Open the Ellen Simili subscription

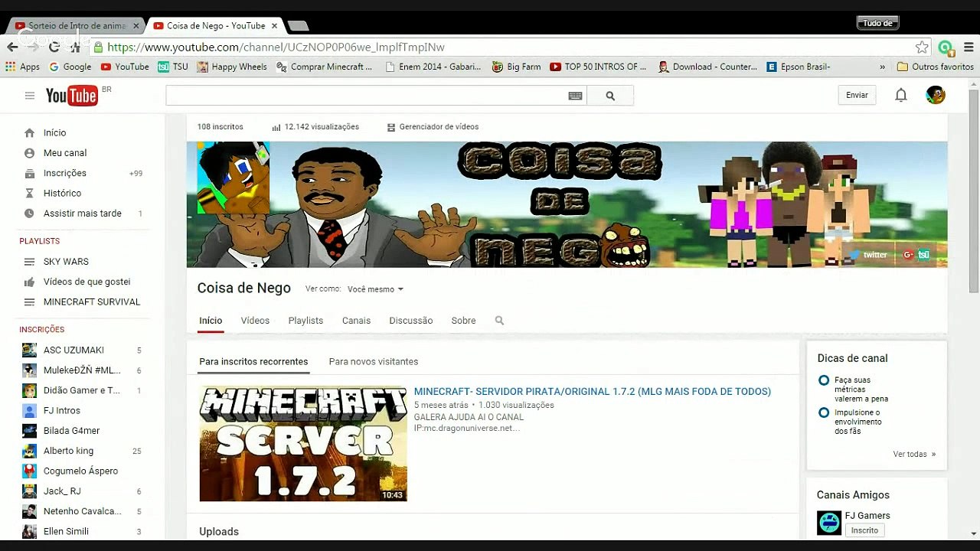pos(66,531)
